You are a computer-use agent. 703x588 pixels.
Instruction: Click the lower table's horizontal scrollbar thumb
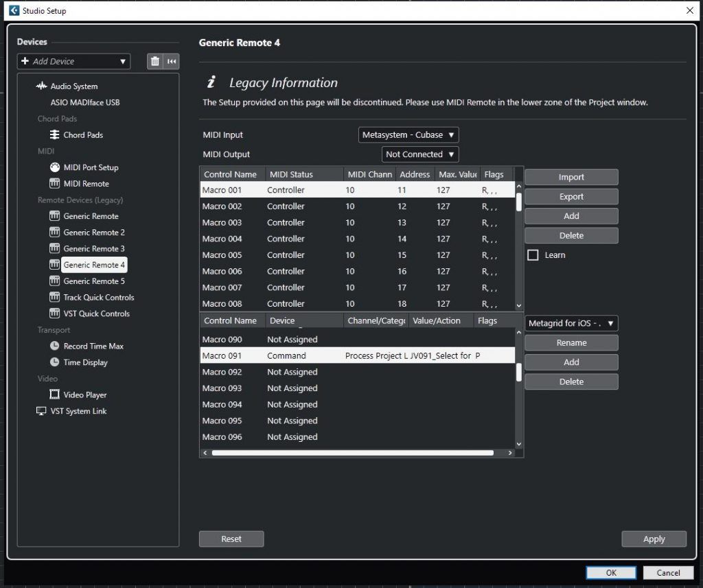click(352, 453)
